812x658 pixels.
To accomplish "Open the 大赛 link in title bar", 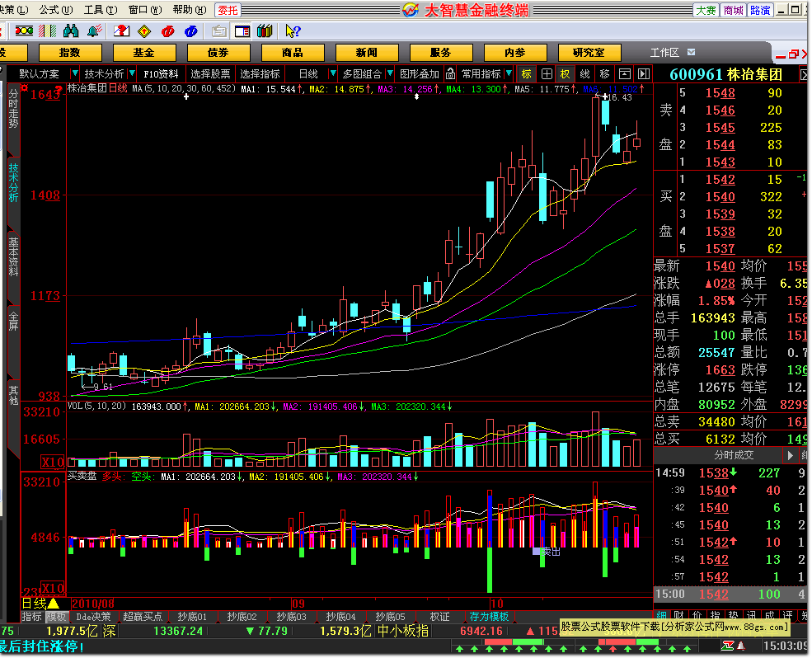I will (706, 10).
